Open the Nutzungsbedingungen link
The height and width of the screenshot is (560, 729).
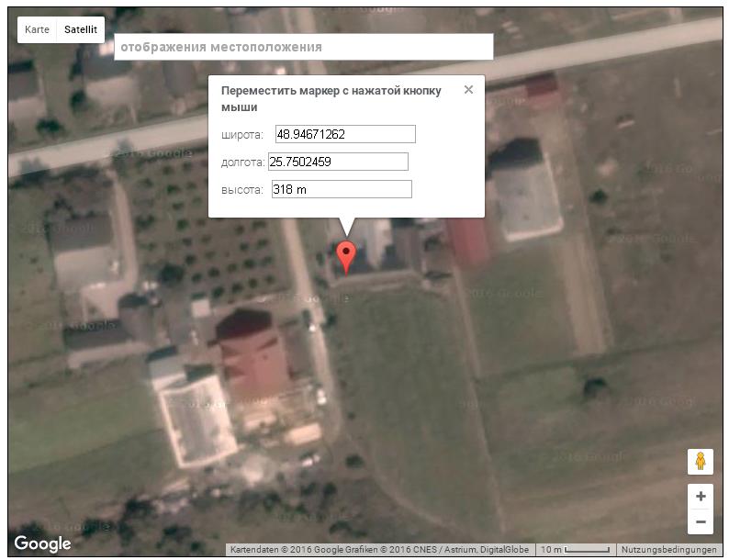pyautogui.click(x=668, y=550)
